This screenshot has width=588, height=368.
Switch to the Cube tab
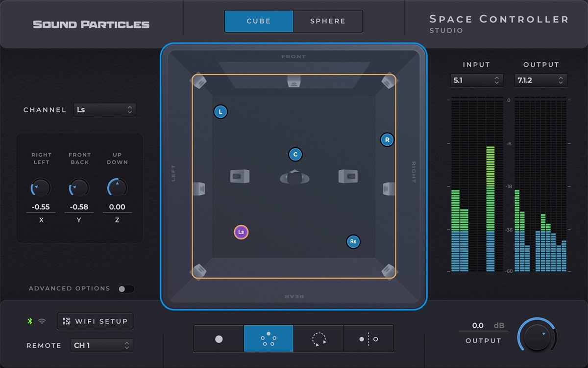(x=259, y=21)
